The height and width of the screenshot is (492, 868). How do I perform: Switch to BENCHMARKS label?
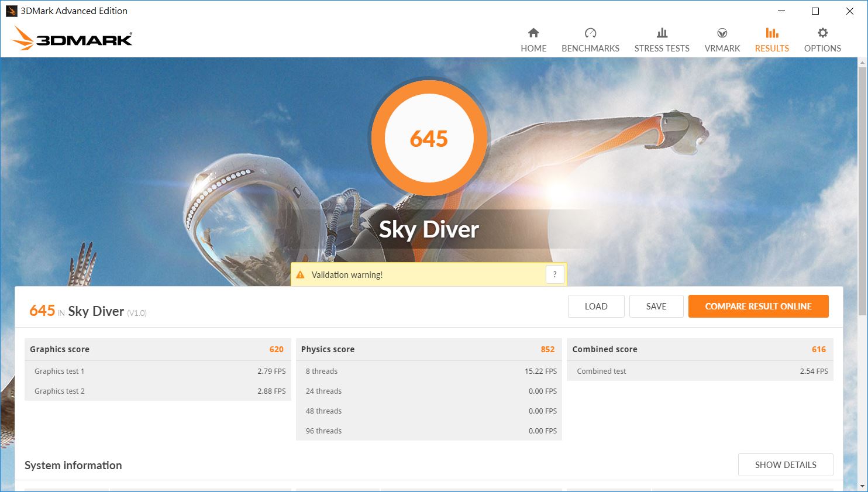[x=590, y=49]
